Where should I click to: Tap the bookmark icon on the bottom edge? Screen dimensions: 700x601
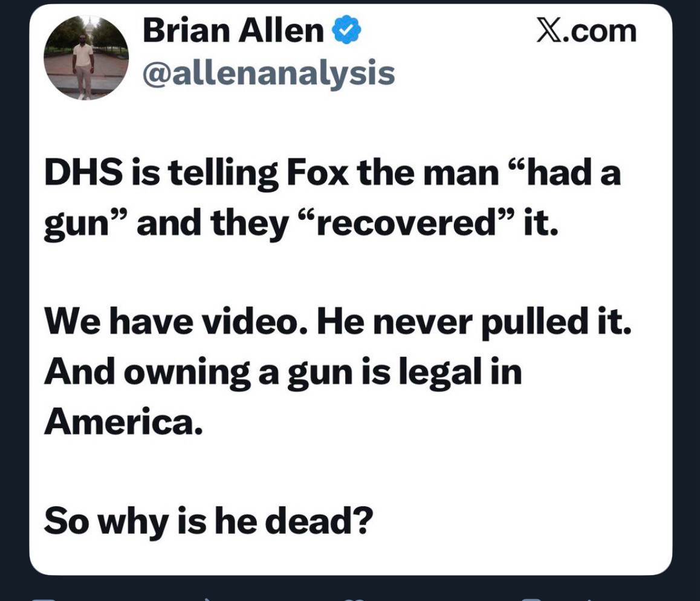click(532, 599)
